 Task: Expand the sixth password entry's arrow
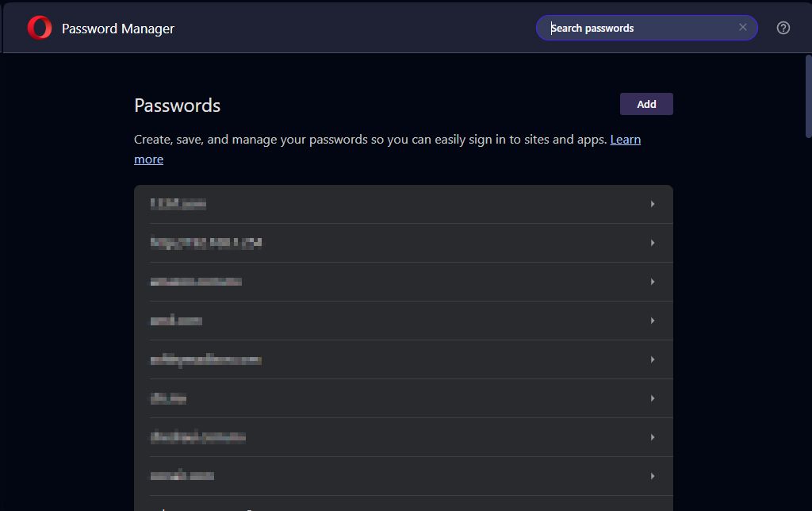click(653, 398)
